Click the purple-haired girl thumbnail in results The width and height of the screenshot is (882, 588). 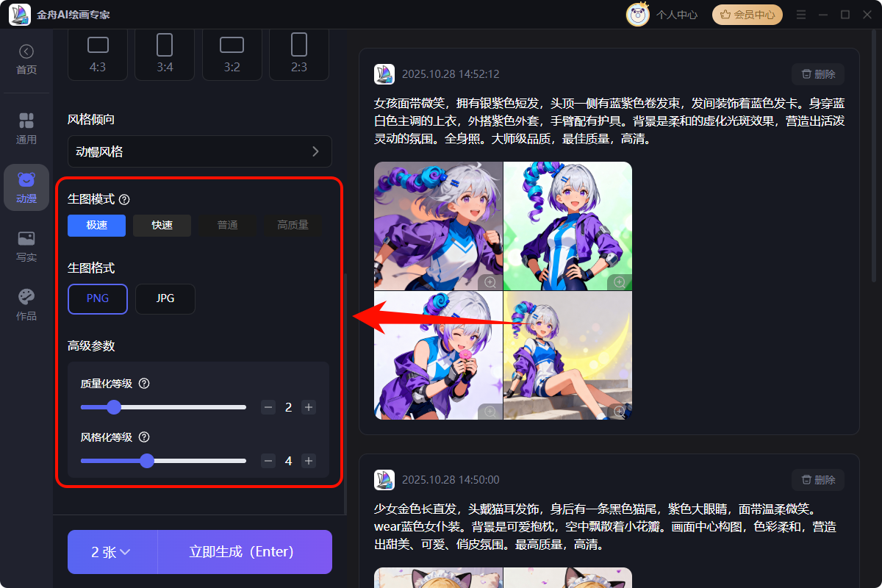438,226
